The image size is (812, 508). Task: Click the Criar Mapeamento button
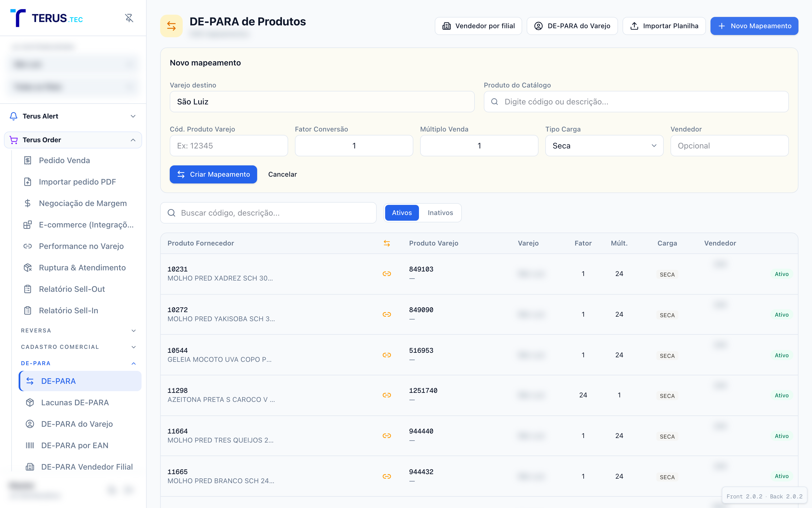213,174
